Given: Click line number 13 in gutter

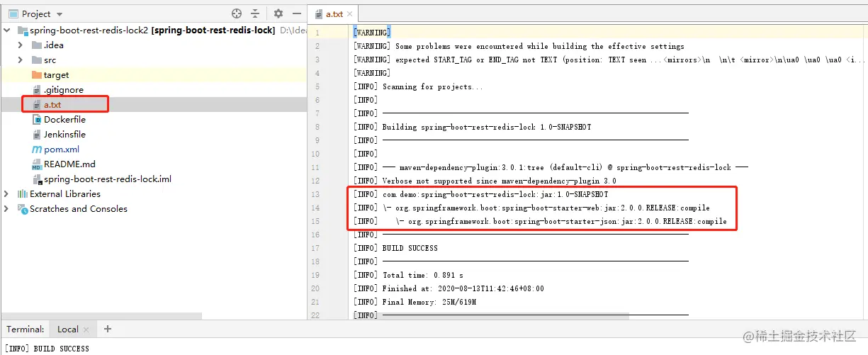Looking at the screenshot, I should pos(316,194).
